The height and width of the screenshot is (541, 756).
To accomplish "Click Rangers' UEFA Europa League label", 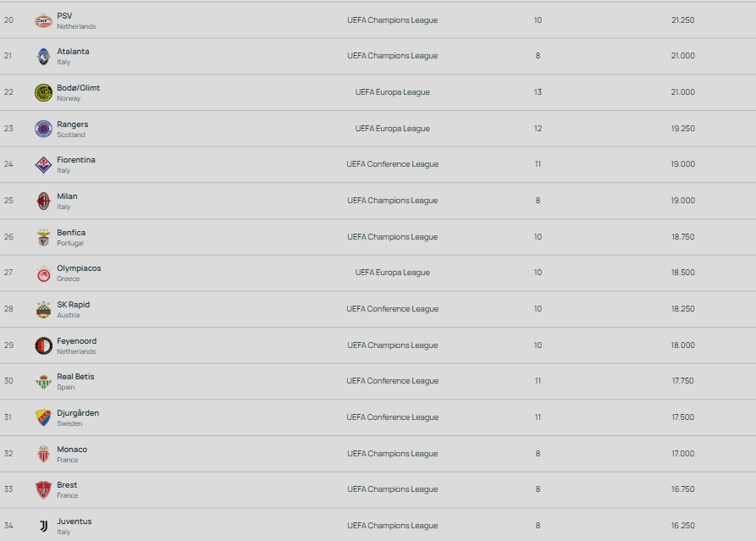I will tap(392, 129).
